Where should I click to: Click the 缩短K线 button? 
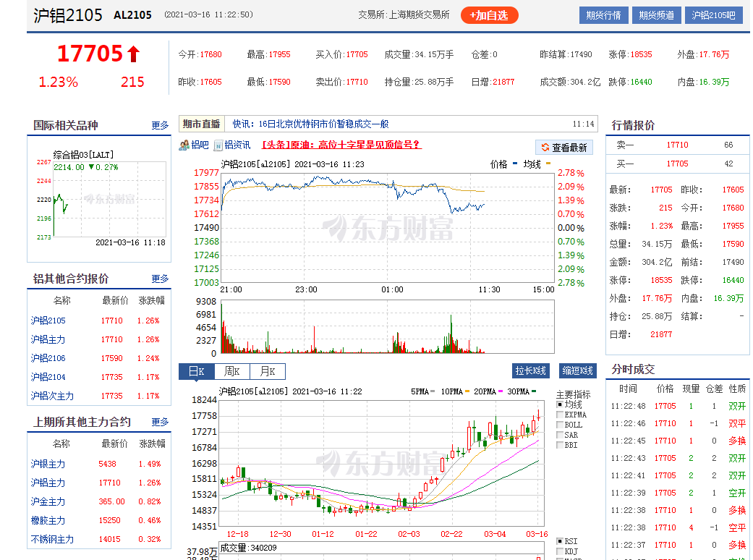coord(578,370)
